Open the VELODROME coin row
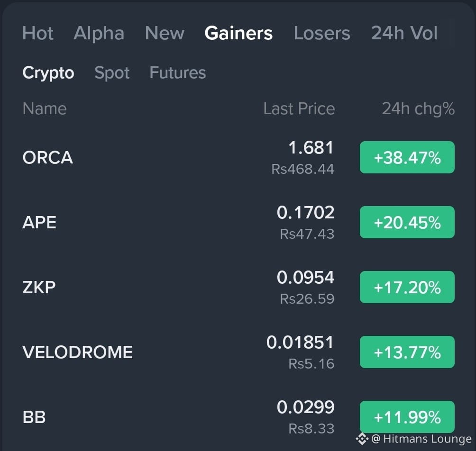Viewport: 476px width, 451px height. (238, 352)
